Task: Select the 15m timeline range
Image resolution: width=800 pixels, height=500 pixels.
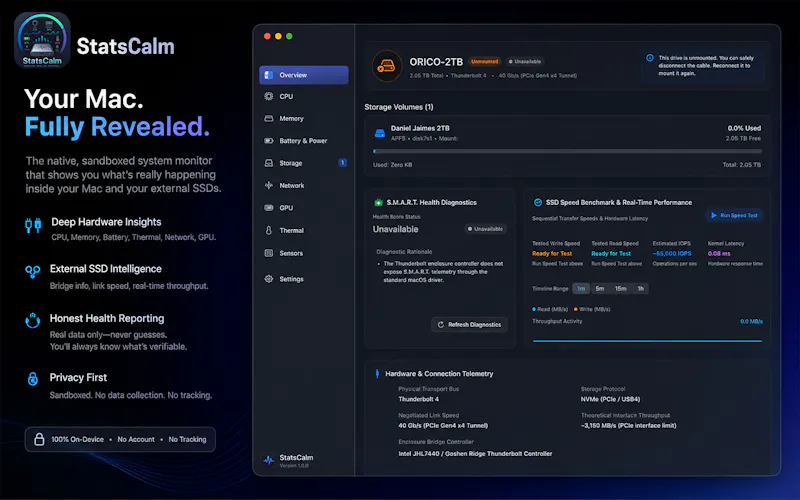Action: [620, 289]
